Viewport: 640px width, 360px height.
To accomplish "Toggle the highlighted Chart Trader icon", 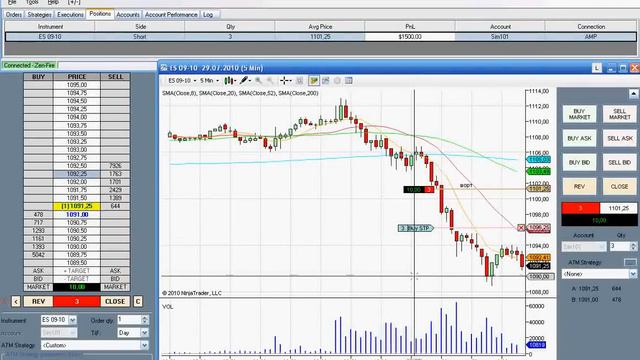I will (314, 81).
